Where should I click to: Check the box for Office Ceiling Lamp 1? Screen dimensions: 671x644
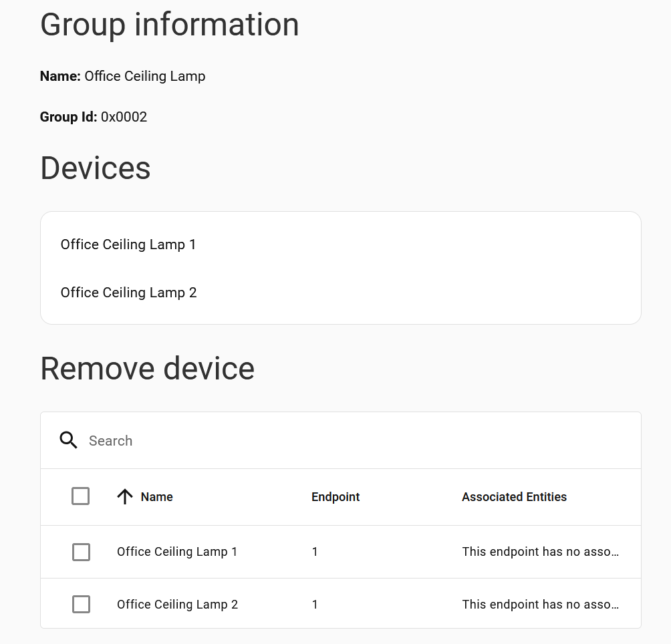pyautogui.click(x=81, y=552)
